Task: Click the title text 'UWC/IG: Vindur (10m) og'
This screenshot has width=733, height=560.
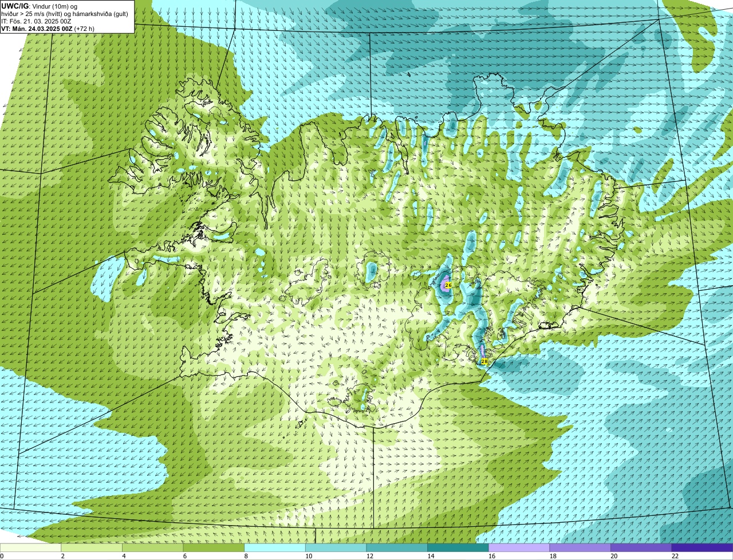Action: (x=40, y=6)
